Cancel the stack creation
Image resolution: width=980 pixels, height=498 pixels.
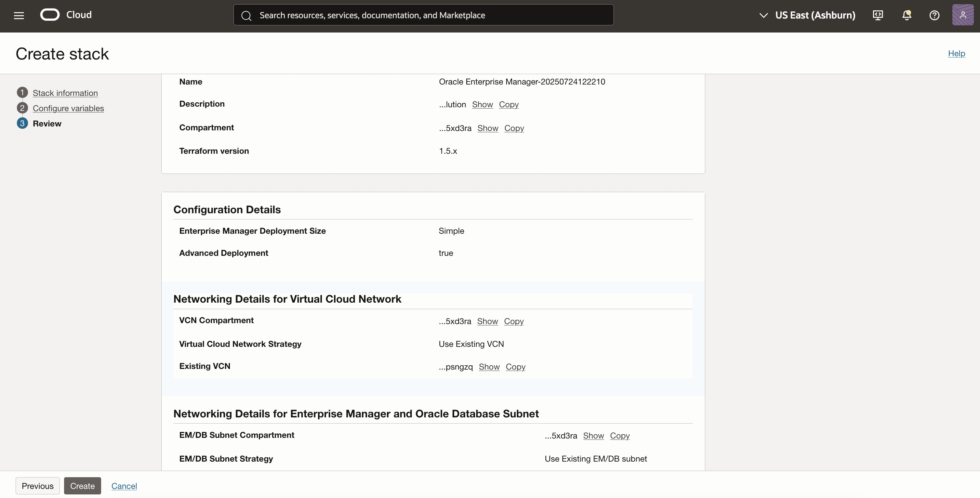[x=124, y=486]
